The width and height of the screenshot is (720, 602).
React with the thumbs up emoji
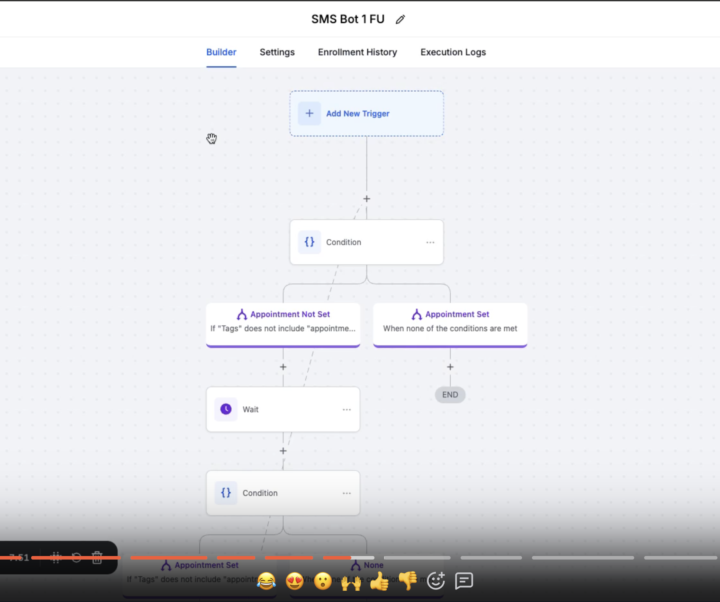pos(379,581)
